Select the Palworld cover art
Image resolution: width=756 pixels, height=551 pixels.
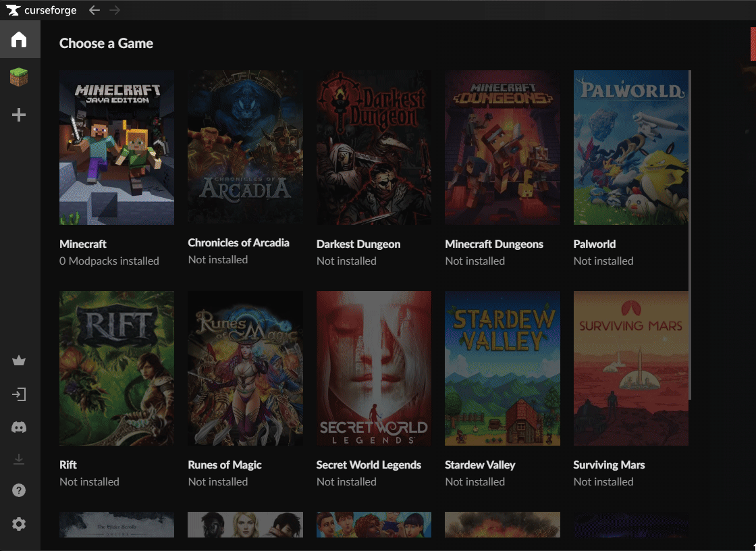tap(630, 148)
